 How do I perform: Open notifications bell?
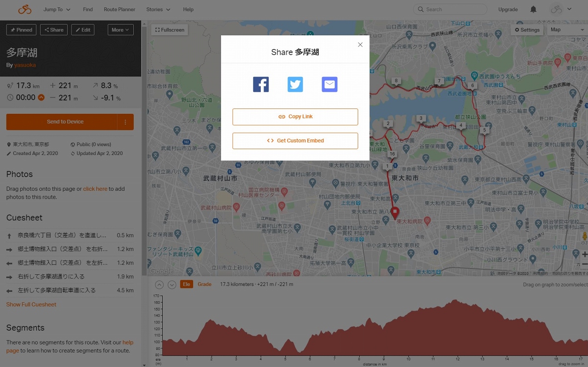pyautogui.click(x=533, y=9)
